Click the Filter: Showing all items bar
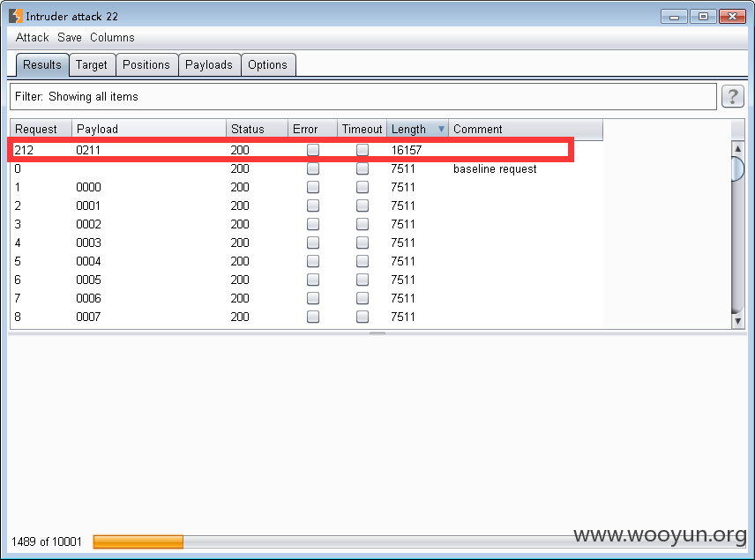The width and height of the screenshot is (755, 560). [363, 96]
